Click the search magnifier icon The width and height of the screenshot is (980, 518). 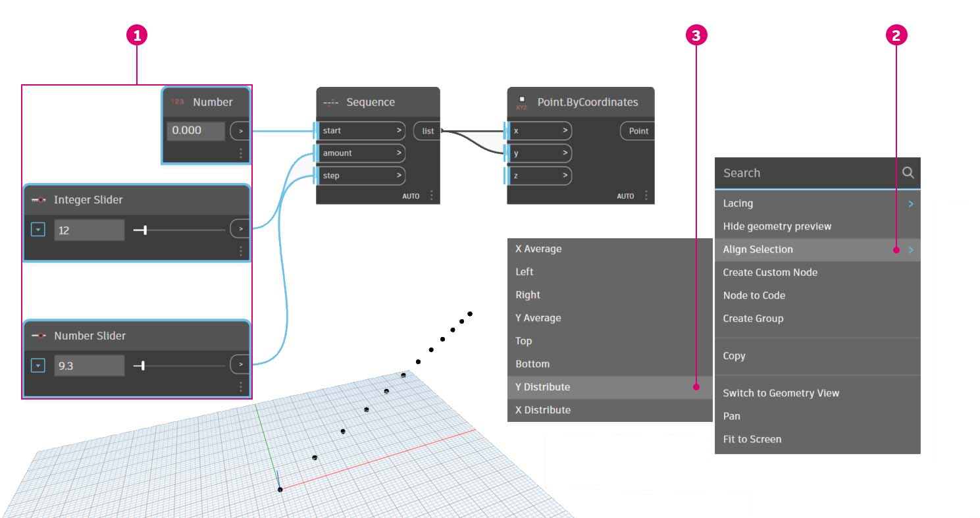click(908, 172)
